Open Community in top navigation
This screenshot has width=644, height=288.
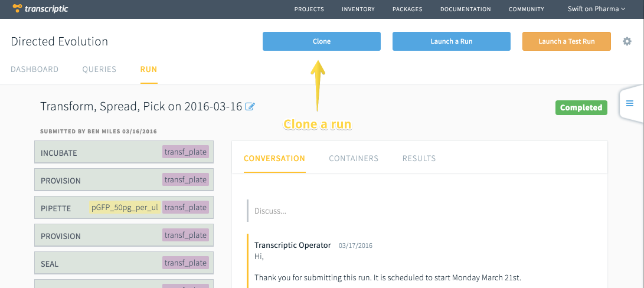click(526, 9)
